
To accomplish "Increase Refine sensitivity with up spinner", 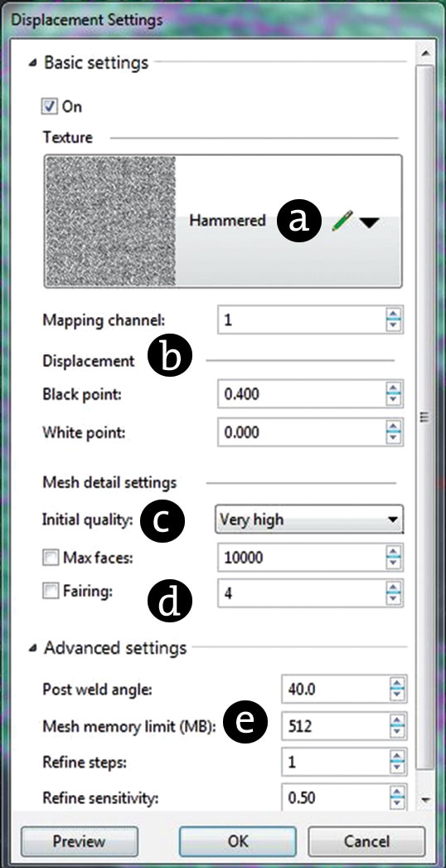I will click(x=397, y=792).
